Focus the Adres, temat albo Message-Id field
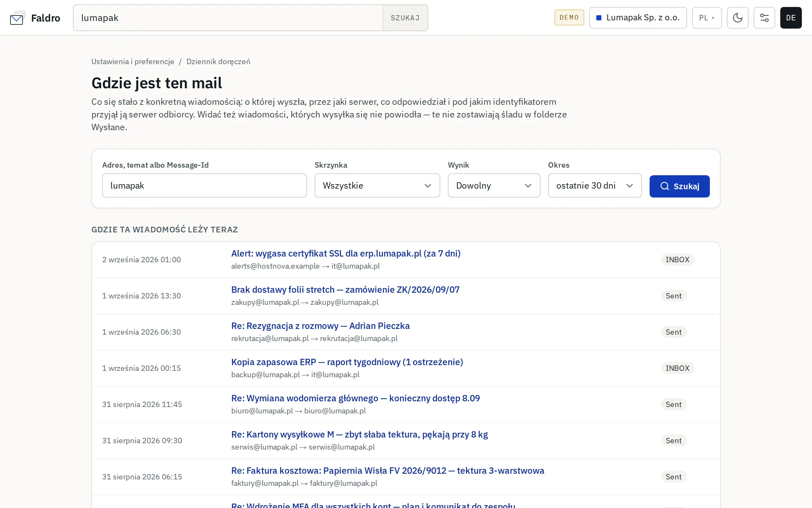 (x=204, y=185)
